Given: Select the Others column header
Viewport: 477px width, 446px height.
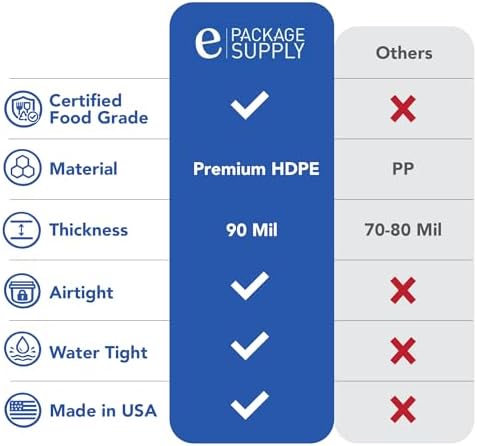Looking at the screenshot, I should click(404, 53).
